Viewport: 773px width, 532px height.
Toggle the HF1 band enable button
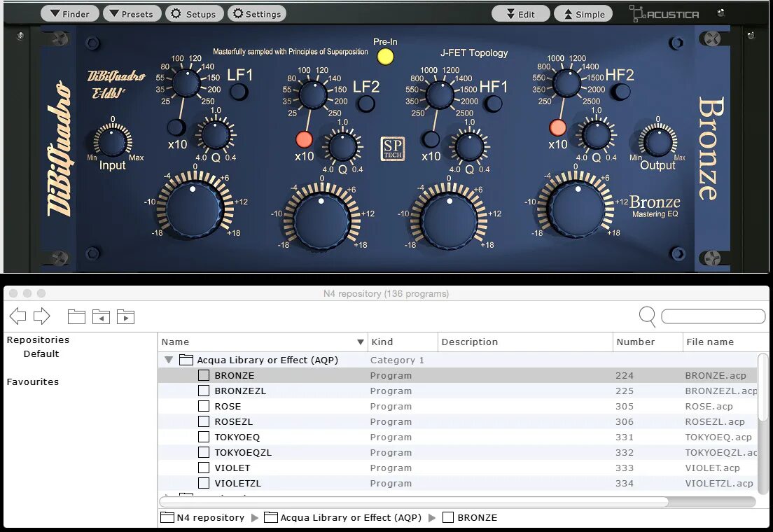492,104
